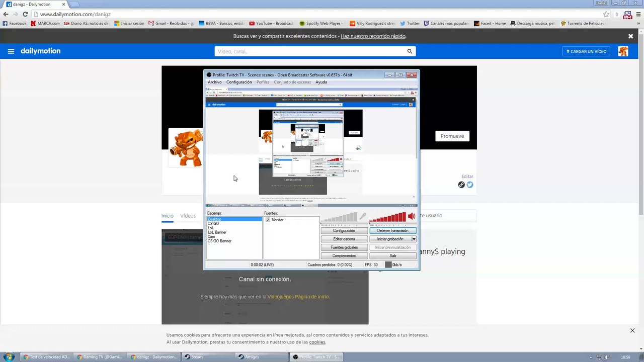Open the Archivo menu in OBS

215,82
